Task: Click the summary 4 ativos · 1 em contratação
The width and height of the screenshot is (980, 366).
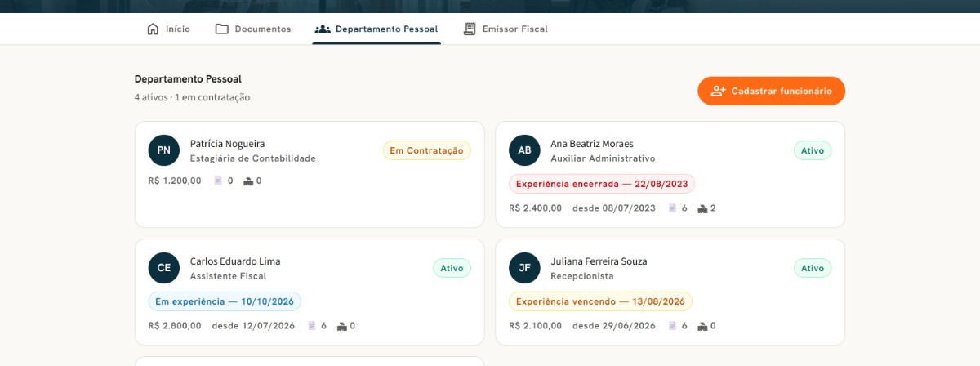Action: coord(192,97)
